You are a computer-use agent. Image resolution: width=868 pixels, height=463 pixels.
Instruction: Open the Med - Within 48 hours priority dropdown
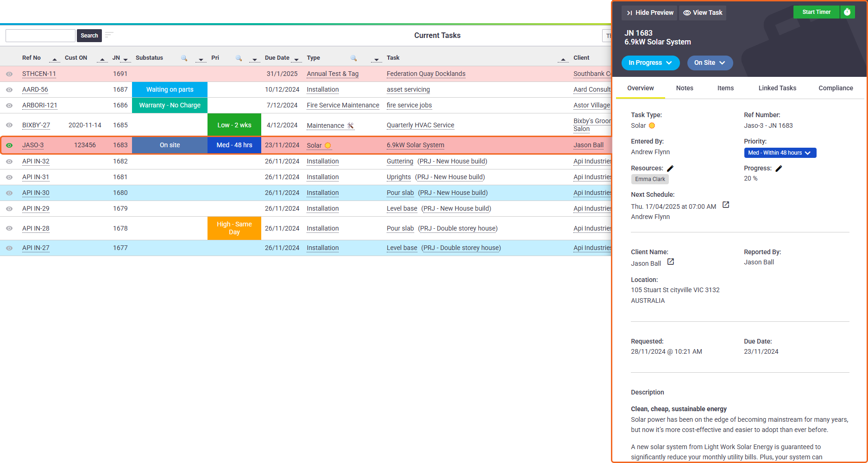pyautogui.click(x=780, y=153)
